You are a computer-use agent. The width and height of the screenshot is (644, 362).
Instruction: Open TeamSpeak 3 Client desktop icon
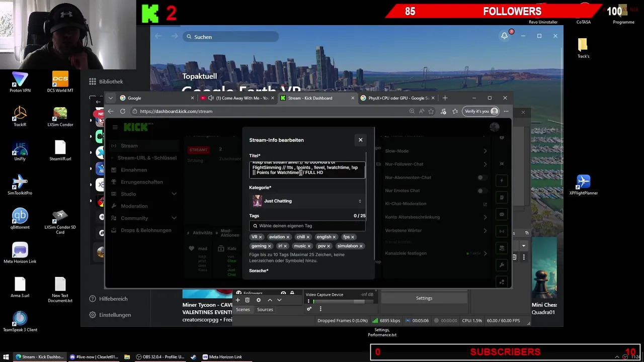pyautogui.click(x=20, y=321)
